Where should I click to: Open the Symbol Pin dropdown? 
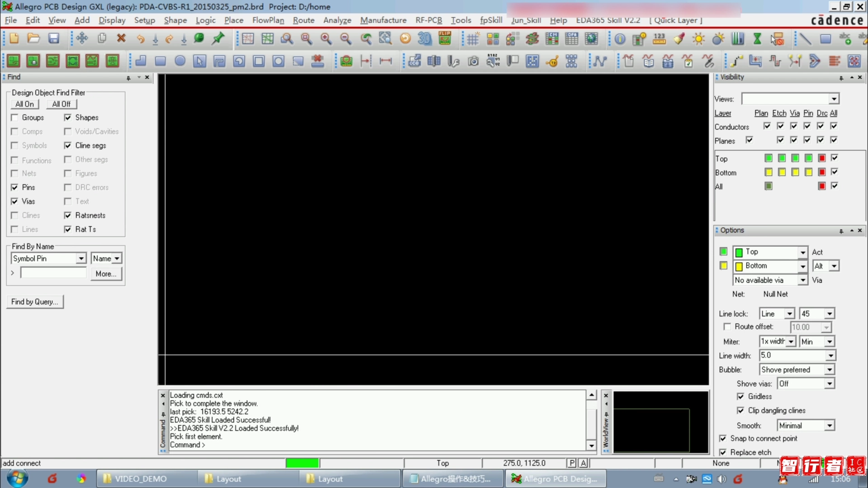point(81,258)
